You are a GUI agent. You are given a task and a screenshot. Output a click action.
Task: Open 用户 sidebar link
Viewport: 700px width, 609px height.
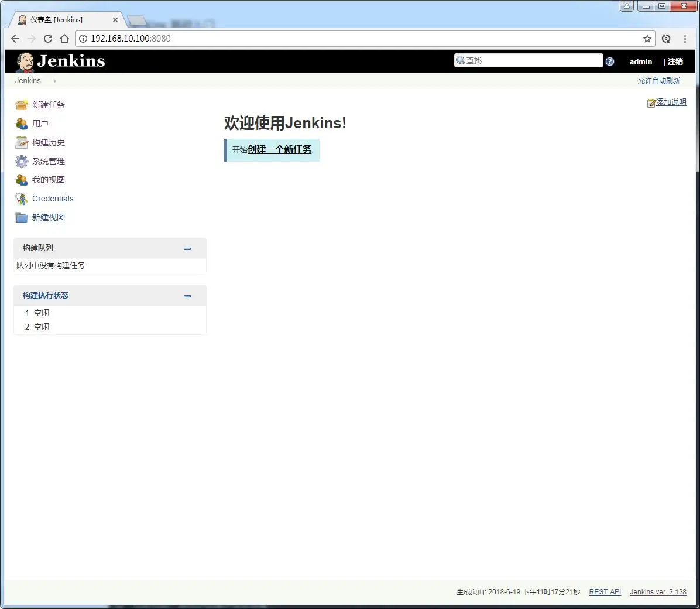40,124
